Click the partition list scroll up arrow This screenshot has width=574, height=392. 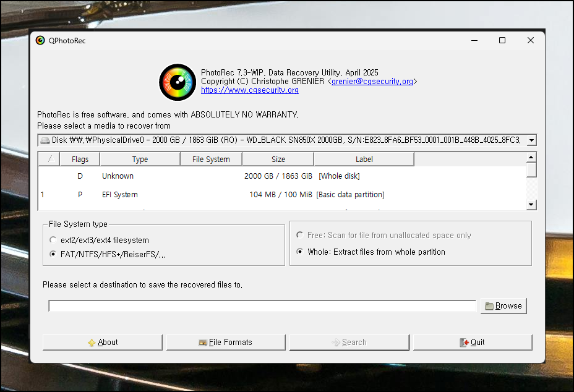(531, 158)
